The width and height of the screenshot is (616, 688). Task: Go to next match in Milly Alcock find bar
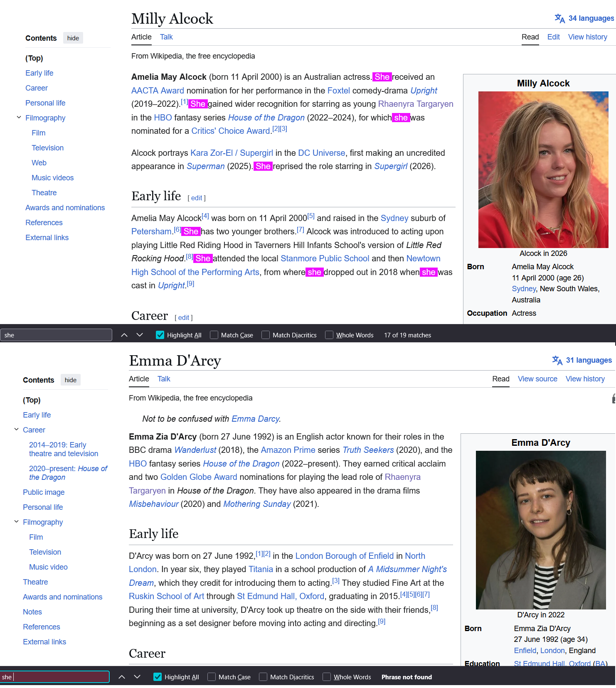140,335
